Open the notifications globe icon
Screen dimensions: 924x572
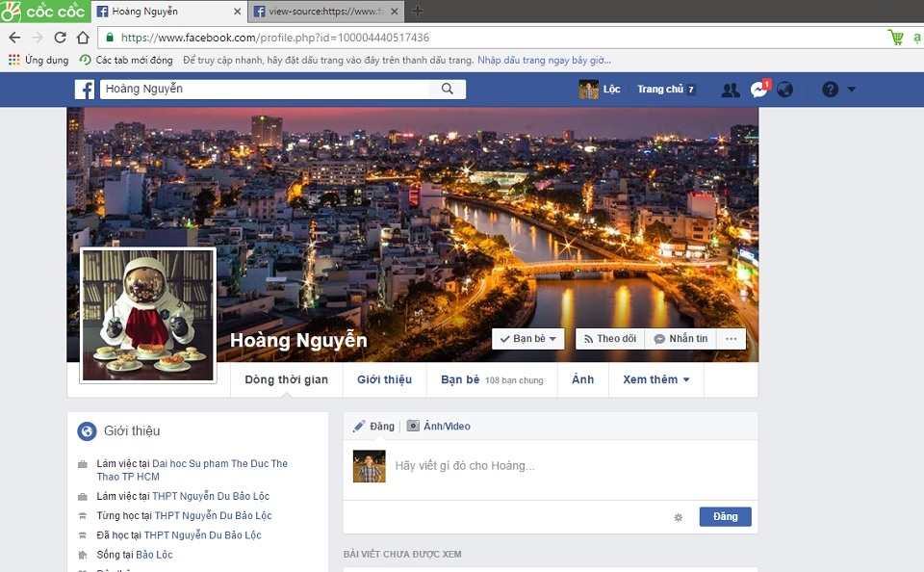[x=784, y=90]
